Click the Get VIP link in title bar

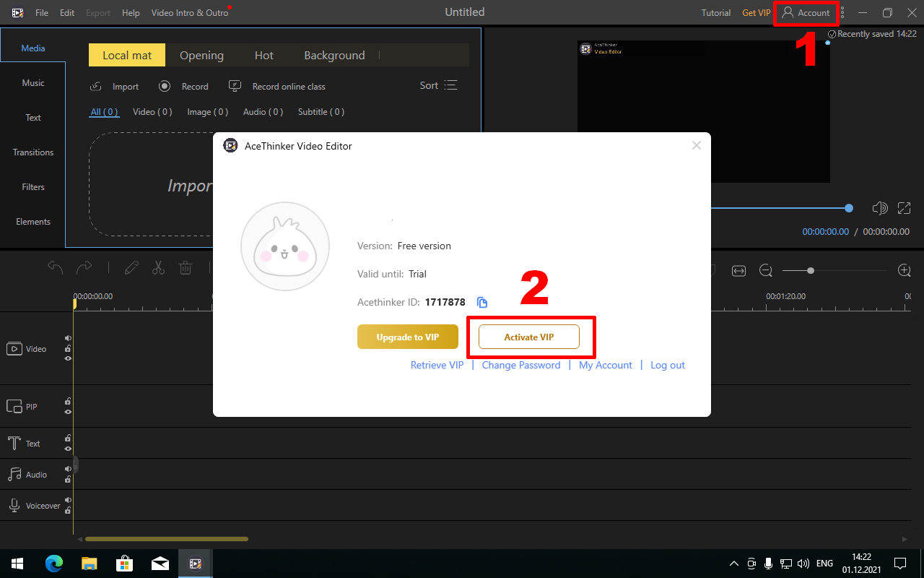pyautogui.click(x=757, y=13)
